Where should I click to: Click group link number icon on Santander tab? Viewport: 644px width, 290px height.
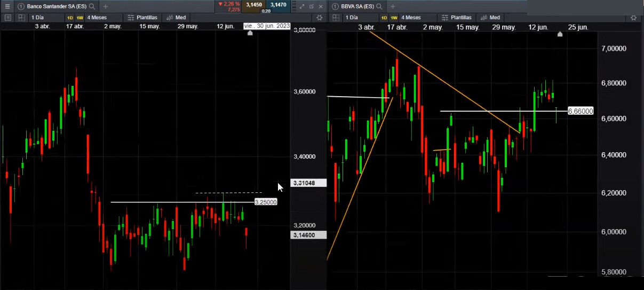pyautogui.click(x=20, y=6)
